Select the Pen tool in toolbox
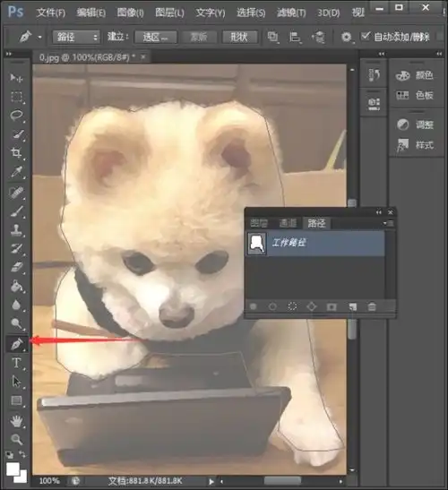This screenshot has height=490, width=448. point(17,344)
